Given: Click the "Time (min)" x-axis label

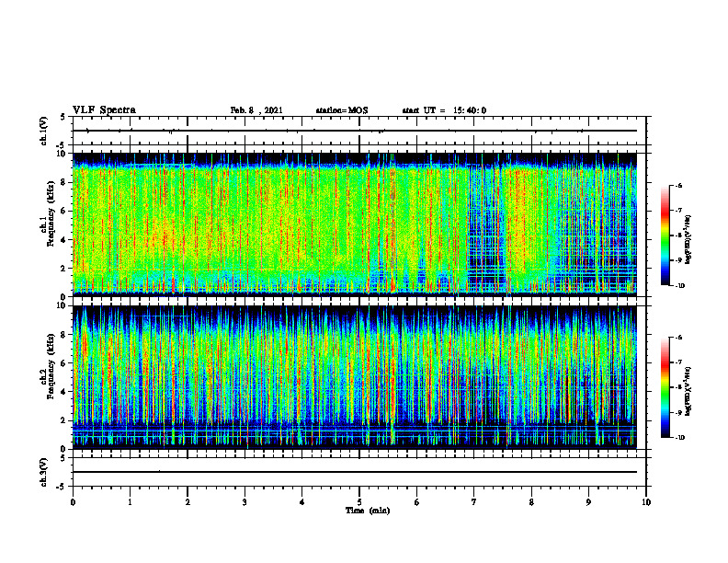Looking at the screenshot, I should pos(368,511).
